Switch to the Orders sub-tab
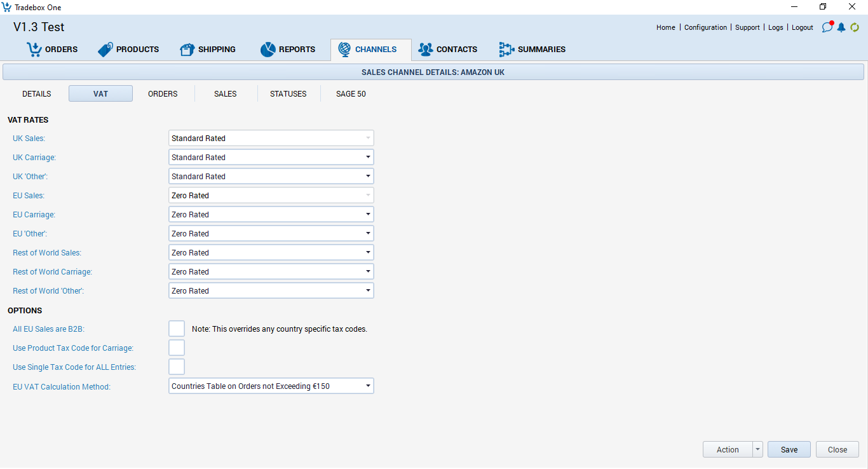Viewport: 868px width, 469px height. [163, 93]
